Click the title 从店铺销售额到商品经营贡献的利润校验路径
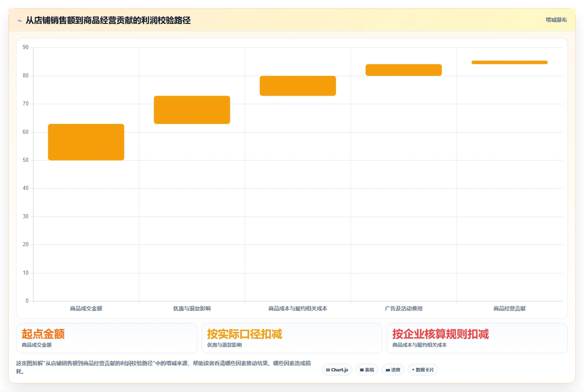The image size is (584, 392). click(x=108, y=21)
